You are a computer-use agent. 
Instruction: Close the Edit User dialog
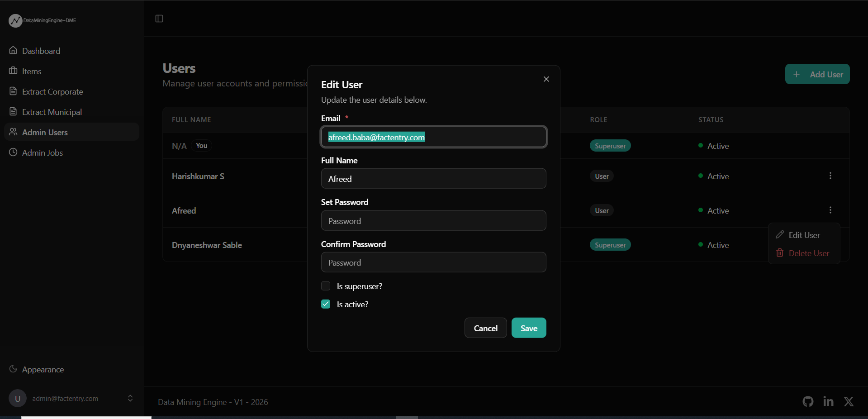coord(546,79)
